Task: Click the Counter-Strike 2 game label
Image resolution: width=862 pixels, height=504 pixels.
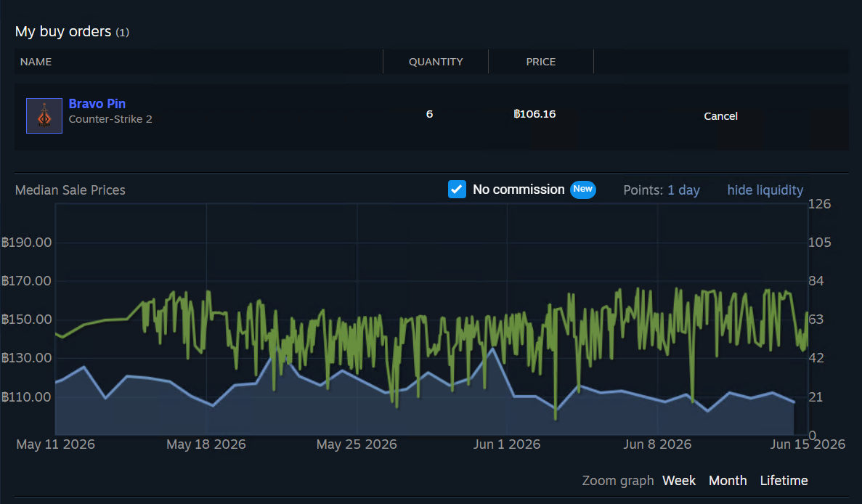Action: [110, 119]
